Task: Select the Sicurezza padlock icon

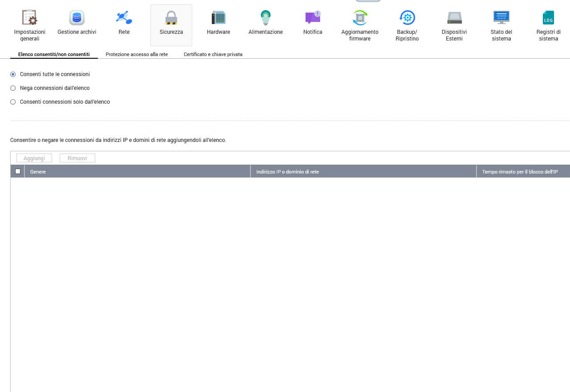Action: [171, 18]
